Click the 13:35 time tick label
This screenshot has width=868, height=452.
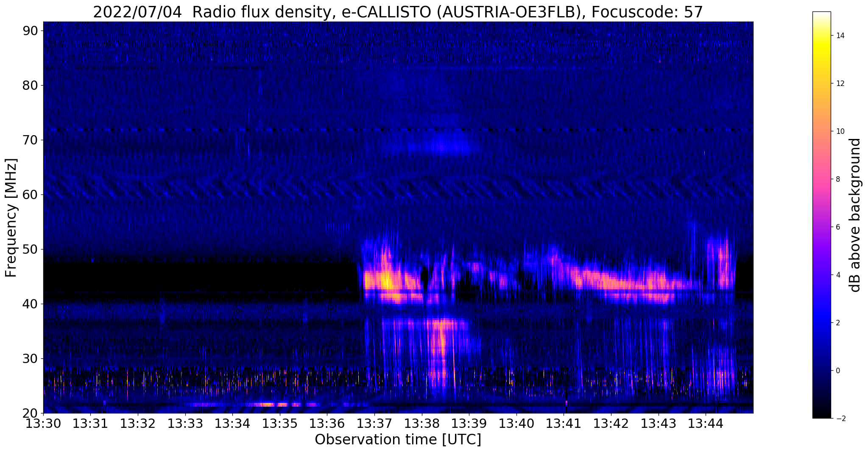280,424
